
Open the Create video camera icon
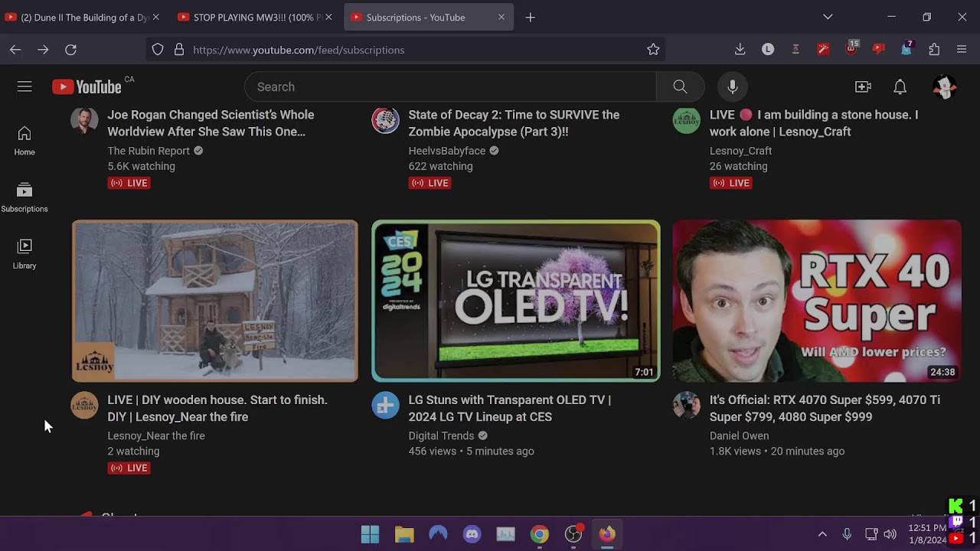863,86
